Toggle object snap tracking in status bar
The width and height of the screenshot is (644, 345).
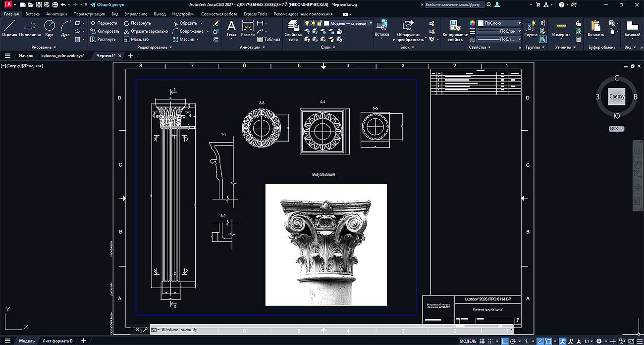(x=540, y=341)
